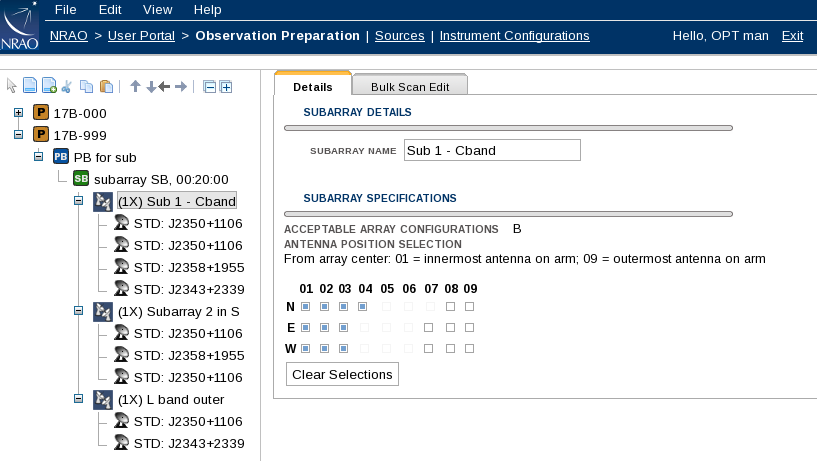817x461 pixels.
Task: Check antenna E 07 checkbox
Action: [x=428, y=327]
